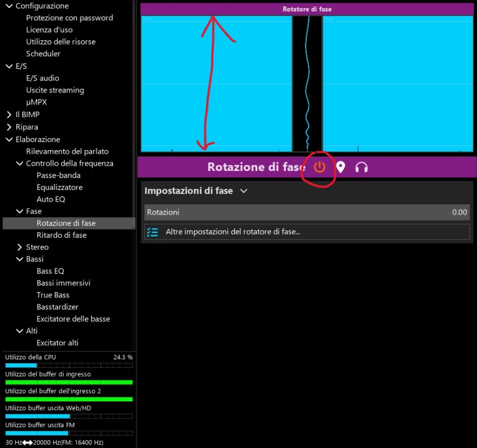
Task: Click Utilizzo buffer uscita Web/HD meter
Action: tap(69, 416)
